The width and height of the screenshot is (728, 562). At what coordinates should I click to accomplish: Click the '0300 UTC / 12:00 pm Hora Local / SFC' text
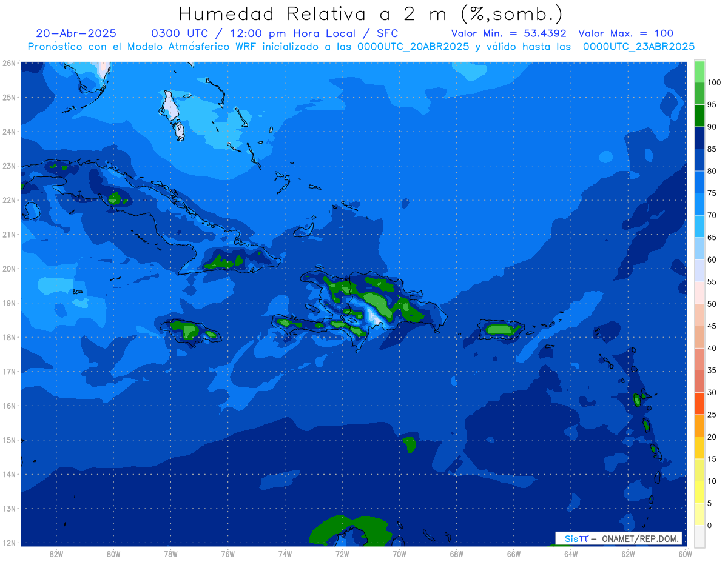(x=274, y=33)
